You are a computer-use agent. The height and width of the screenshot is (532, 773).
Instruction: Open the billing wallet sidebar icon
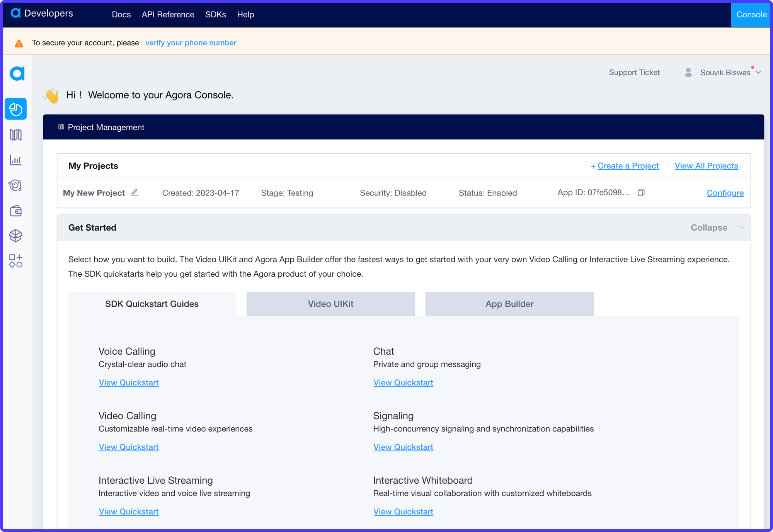click(x=16, y=211)
